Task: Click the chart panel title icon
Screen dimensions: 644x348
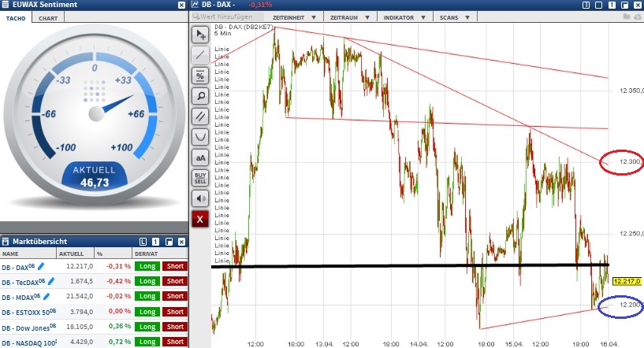Action: coord(195,5)
